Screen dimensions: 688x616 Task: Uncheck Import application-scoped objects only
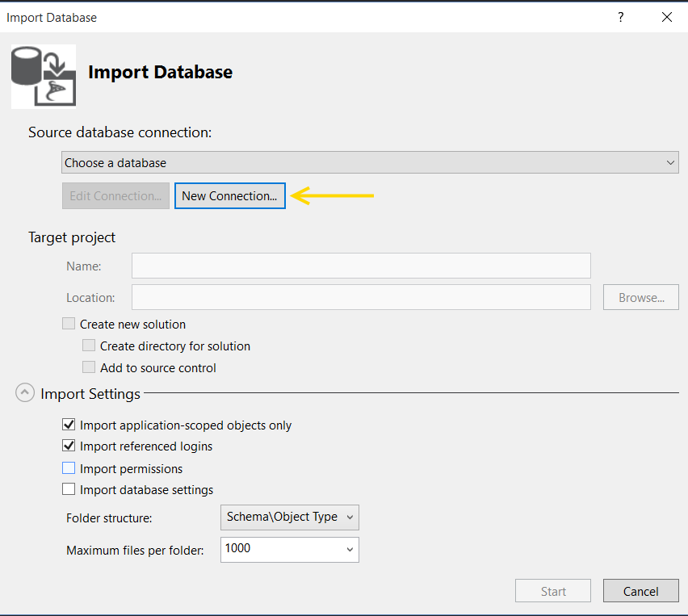[69, 425]
